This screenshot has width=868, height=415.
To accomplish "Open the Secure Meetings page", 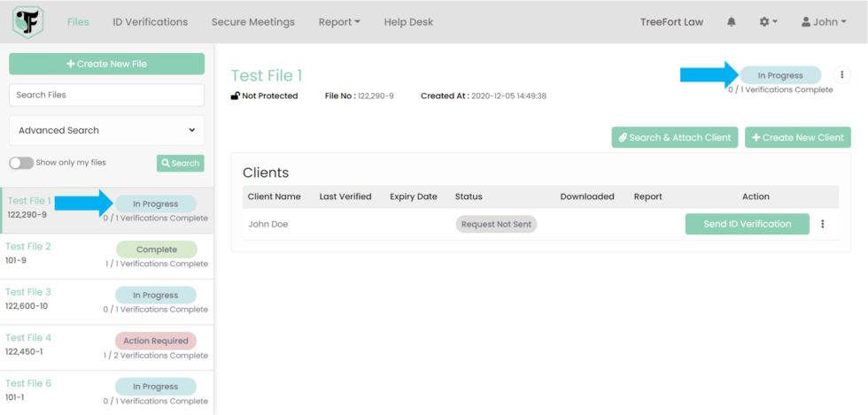I will [252, 22].
